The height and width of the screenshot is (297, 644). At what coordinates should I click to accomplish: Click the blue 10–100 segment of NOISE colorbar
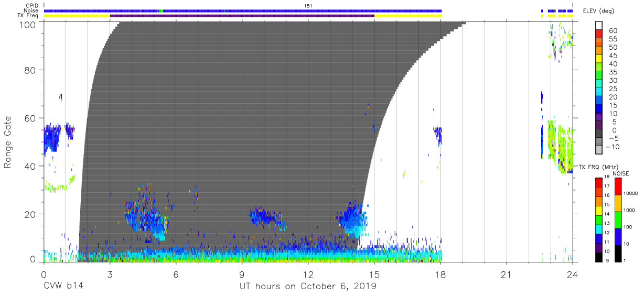click(618, 236)
